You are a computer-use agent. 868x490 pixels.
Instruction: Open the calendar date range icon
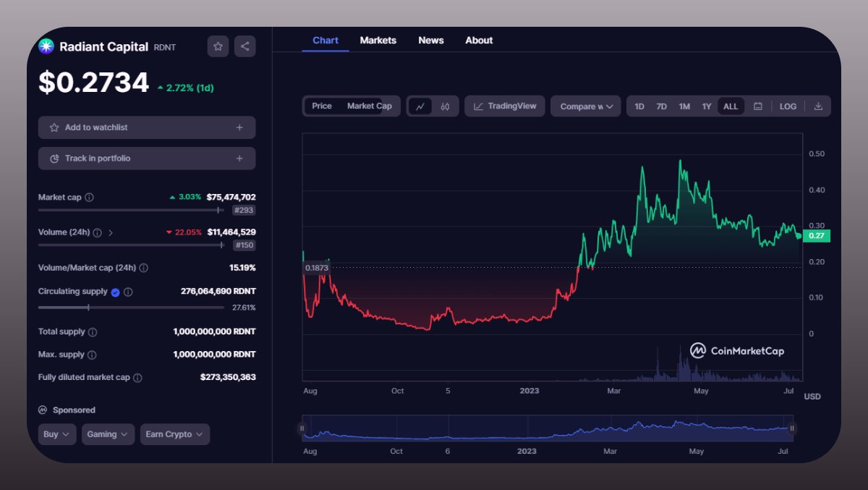click(x=758, y=106)
